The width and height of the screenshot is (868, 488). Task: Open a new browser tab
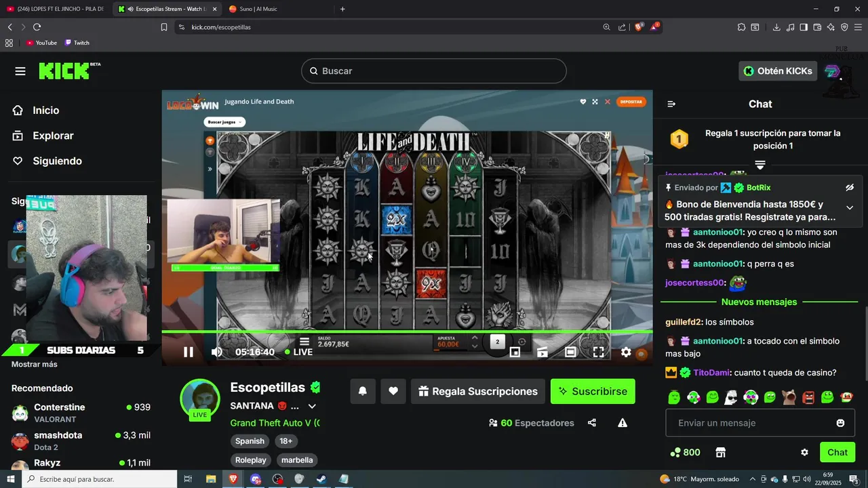(342, 9)
